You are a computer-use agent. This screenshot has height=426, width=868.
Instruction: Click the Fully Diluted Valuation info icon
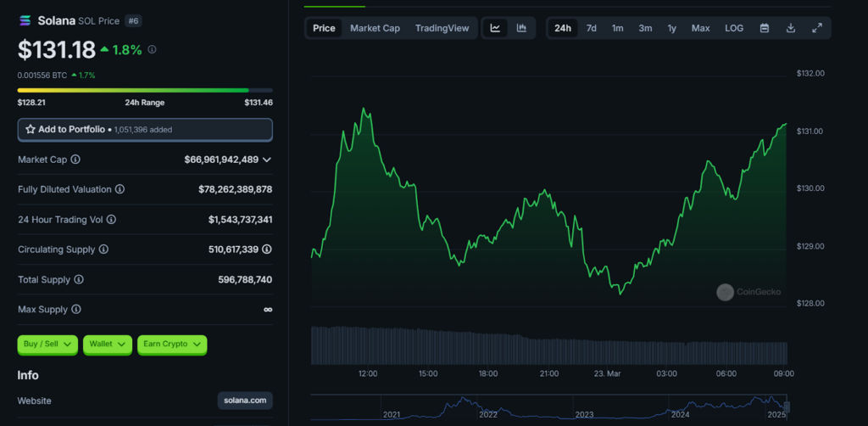click(x=120, y=189)
